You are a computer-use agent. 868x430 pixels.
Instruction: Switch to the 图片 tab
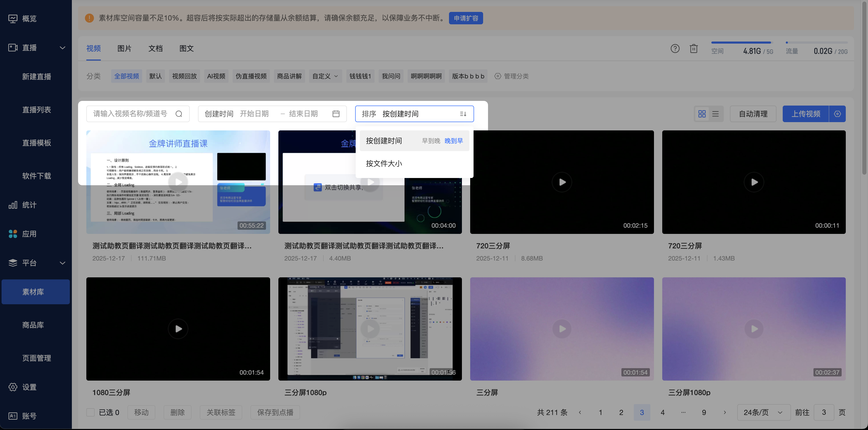(125, 49)
